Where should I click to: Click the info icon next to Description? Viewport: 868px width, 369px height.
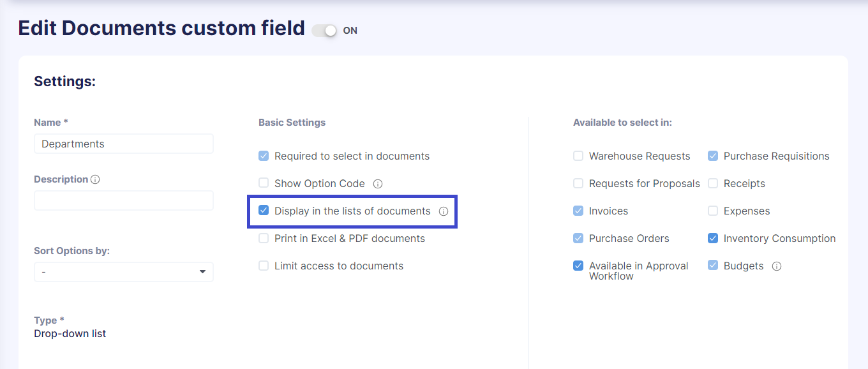tap(95, 179)
